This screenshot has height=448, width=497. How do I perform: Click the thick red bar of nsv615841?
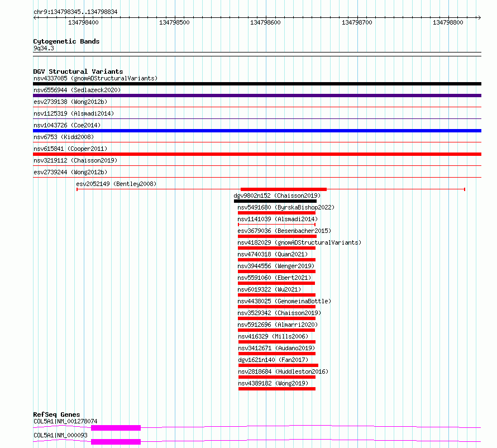257,154
